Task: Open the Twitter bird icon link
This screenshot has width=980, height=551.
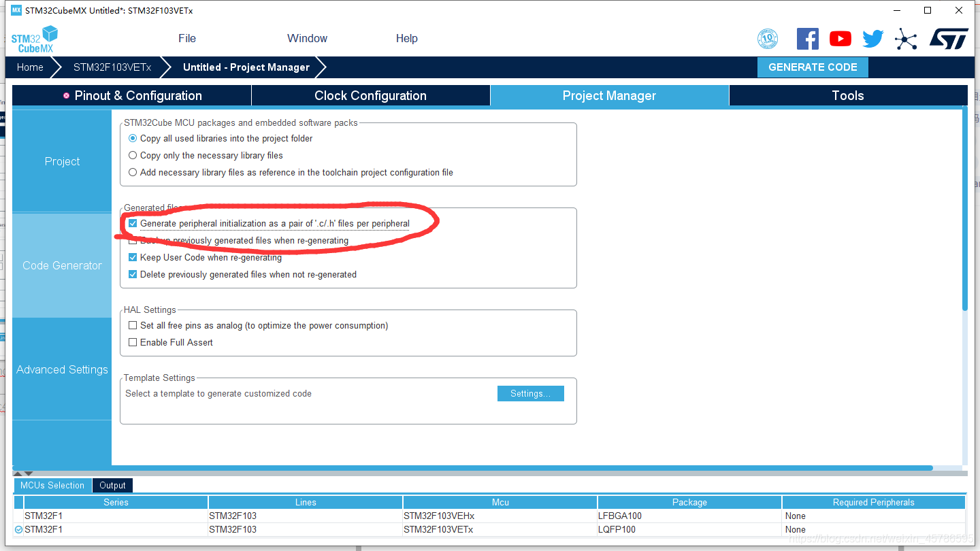Action: 873,39
